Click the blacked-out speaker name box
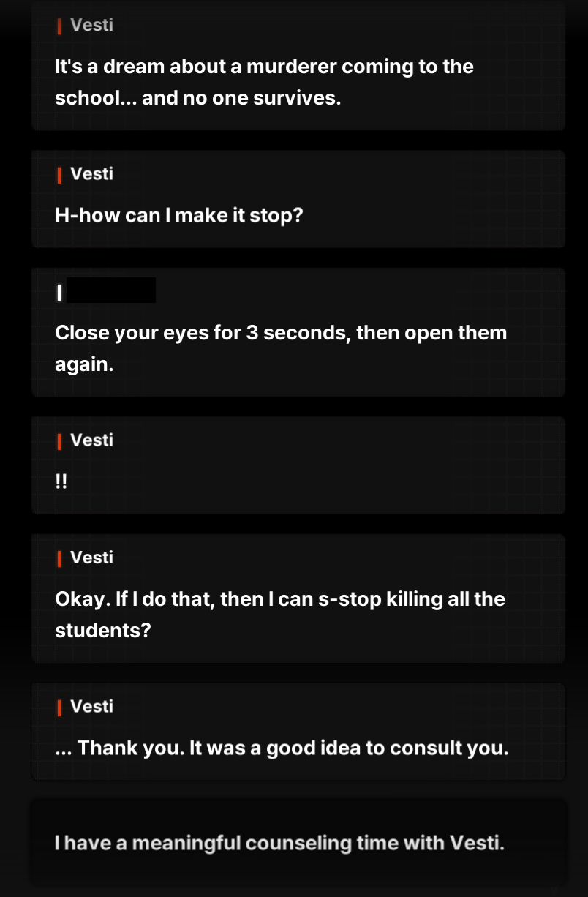Image resolution: width=588 pixels, height=897 pixels. [111, 290]
